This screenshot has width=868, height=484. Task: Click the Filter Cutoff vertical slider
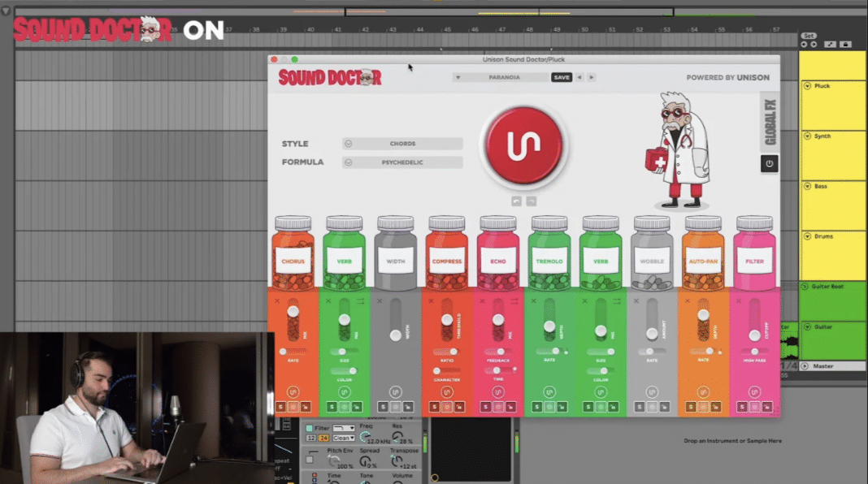pos(754,320)
